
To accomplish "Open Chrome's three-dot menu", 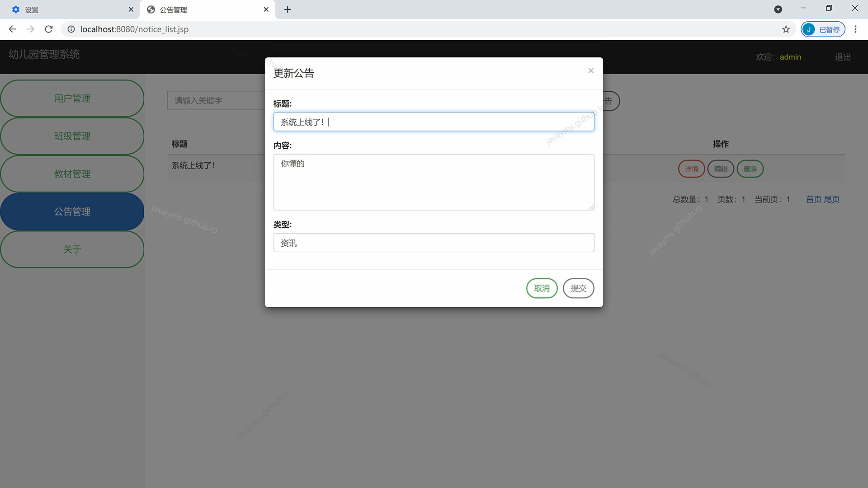I will pos(855,29).
